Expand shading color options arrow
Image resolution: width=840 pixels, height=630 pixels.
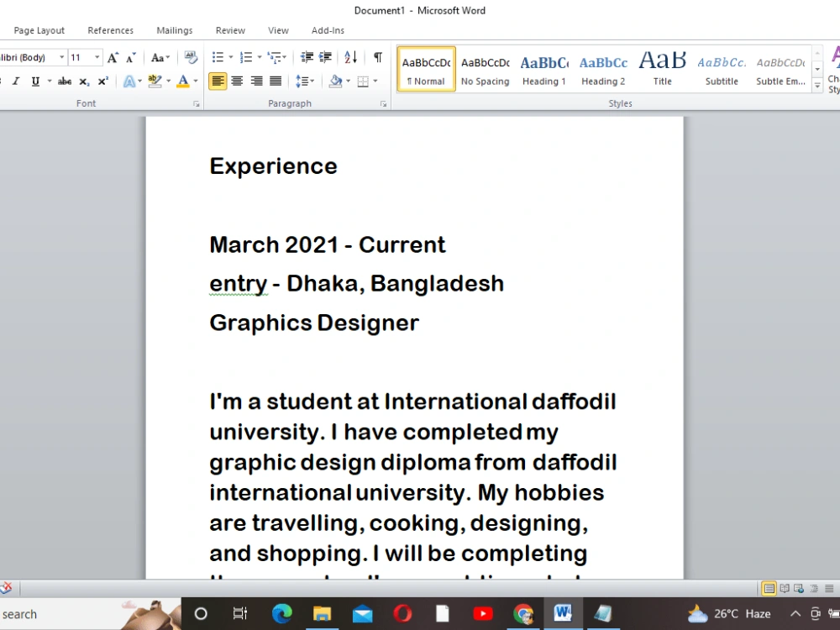349,81
